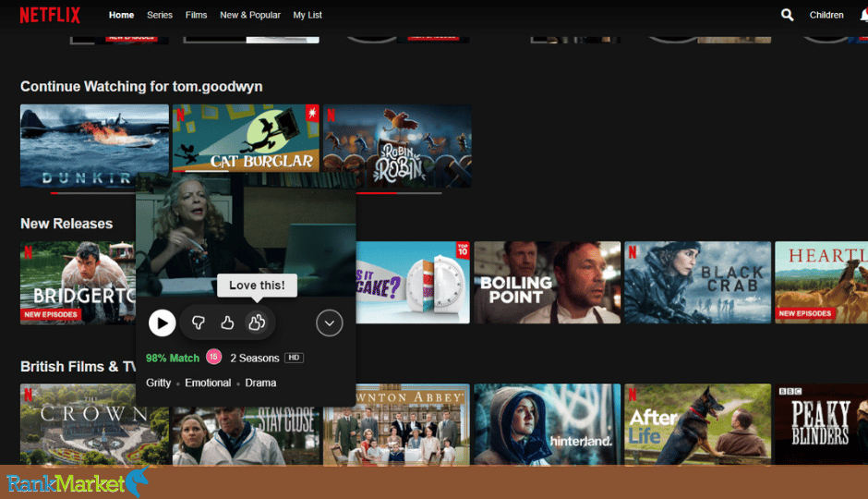Screen dimensions: 868x499
Task: Click the thumbs down 'Not for me' icon
Action: click(x=199, y=323)
